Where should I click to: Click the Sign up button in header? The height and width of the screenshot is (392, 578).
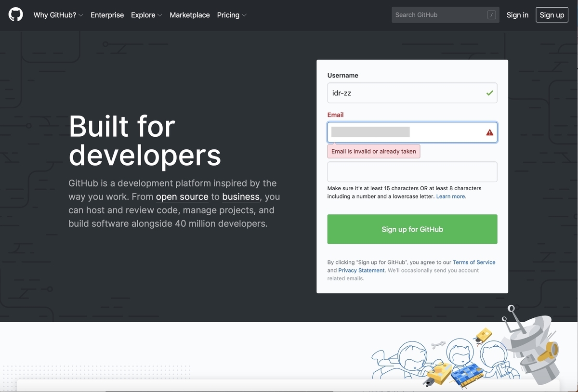pos(552,15)
